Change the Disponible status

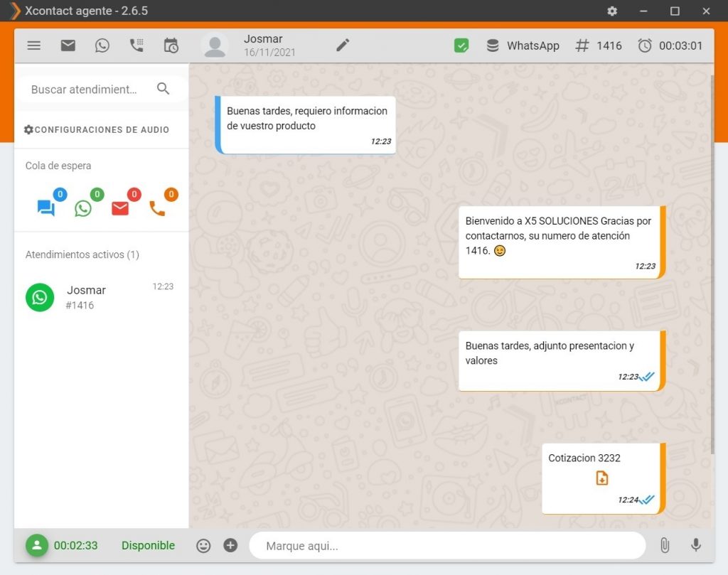pos(148,545)
